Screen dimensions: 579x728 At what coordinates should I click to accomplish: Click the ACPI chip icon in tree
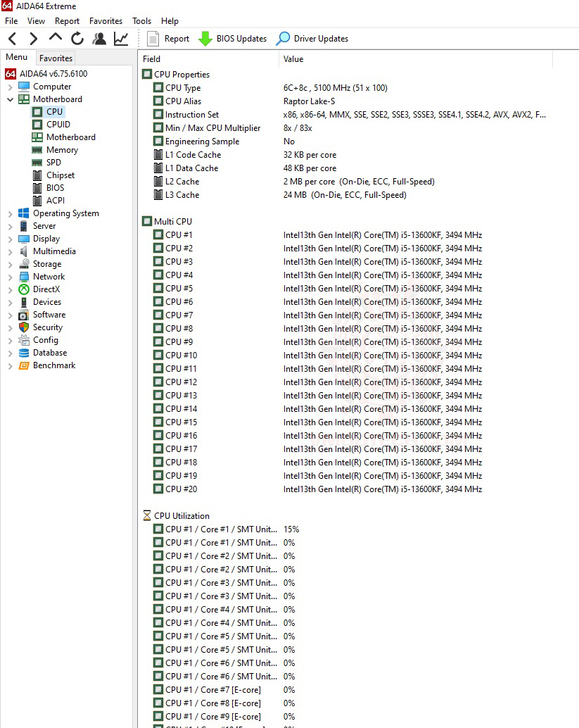(37, 201)
